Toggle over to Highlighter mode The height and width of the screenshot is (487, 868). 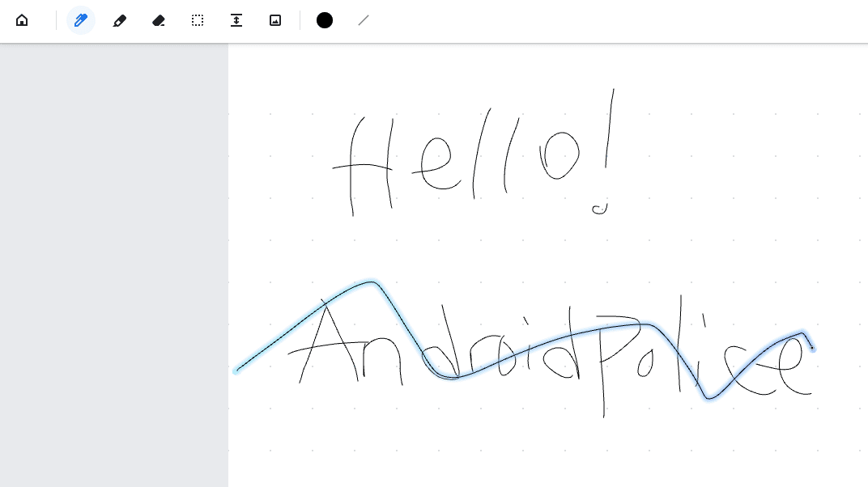[x=119, y=20]
